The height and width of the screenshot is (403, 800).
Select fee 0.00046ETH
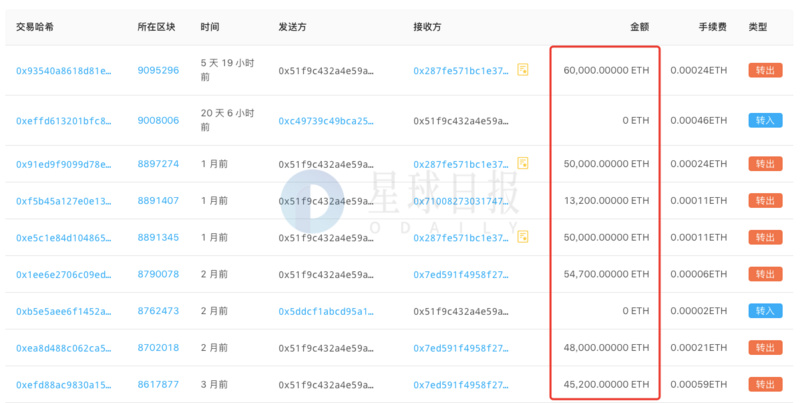698,120
